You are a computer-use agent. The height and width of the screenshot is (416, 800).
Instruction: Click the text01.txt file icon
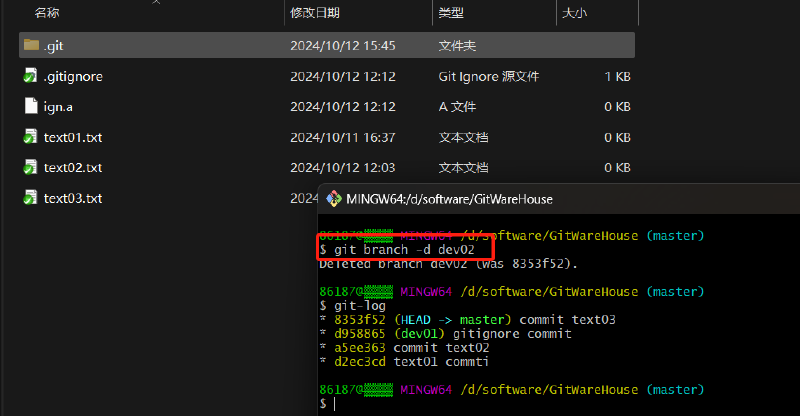31,137
